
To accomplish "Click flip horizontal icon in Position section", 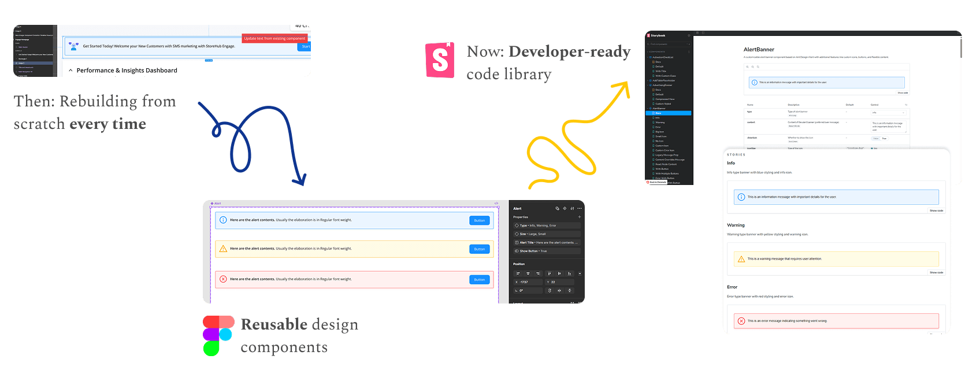I will point(559,290).
